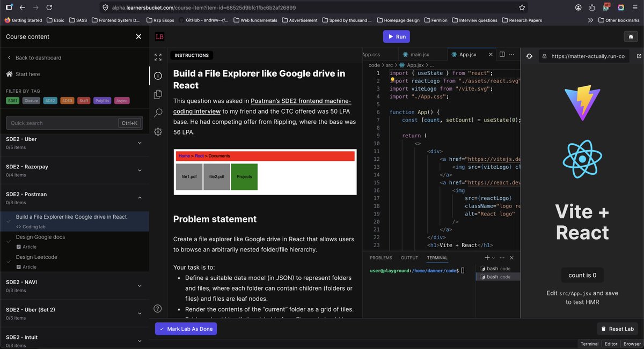Open new terminal profile dropdown arrow
Screen dimensions: 644x349
coord(493,258)
